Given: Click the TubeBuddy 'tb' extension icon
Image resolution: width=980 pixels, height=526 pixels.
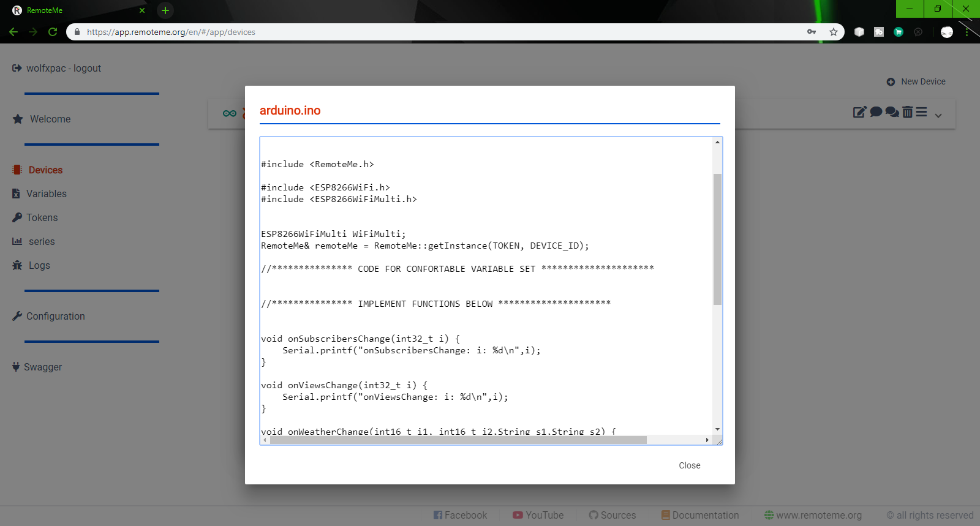Looking at the screenshot, I should click(879, 32).
